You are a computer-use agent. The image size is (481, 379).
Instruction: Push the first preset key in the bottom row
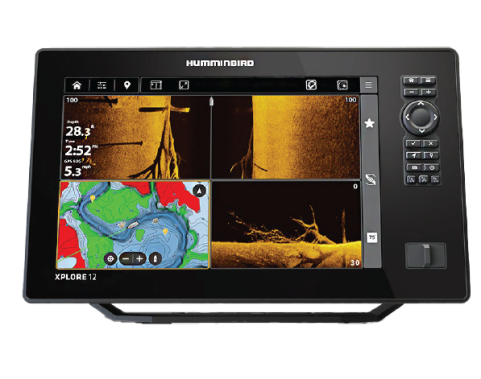[x=411, y=180]
